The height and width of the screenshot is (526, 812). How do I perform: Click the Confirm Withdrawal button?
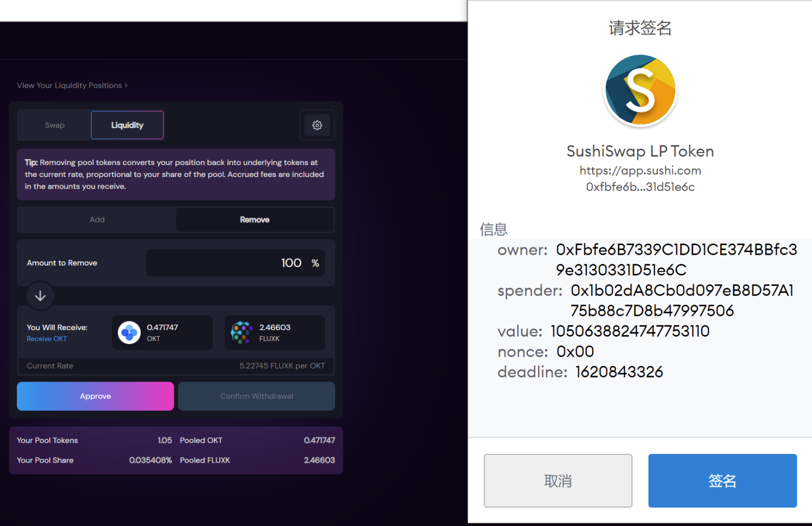click(x=257, y=396)
